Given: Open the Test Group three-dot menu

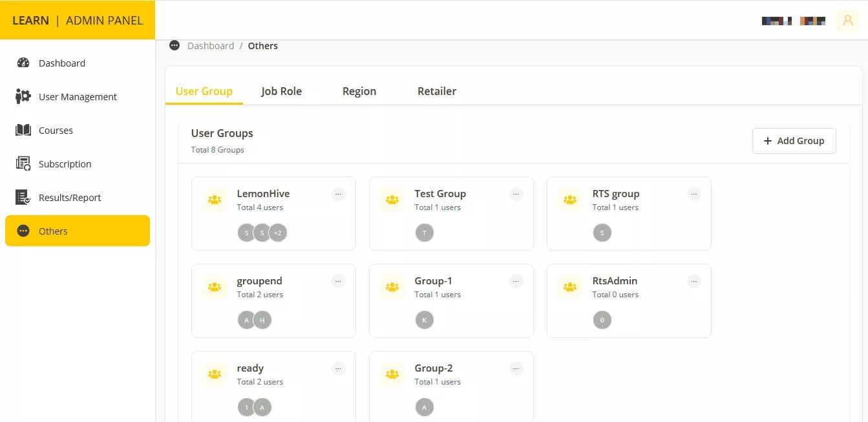Looking at the screenshot, I should click(516, 194).
